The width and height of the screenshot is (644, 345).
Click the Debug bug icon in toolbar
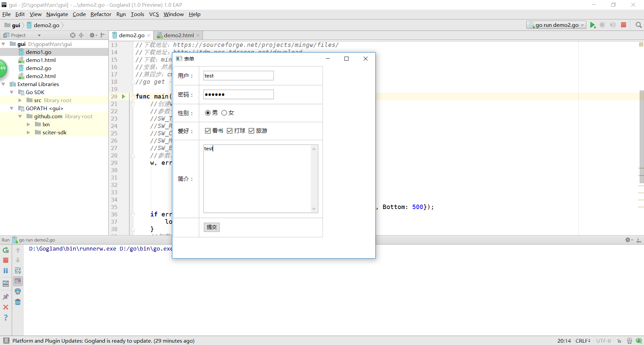(603, 25)
